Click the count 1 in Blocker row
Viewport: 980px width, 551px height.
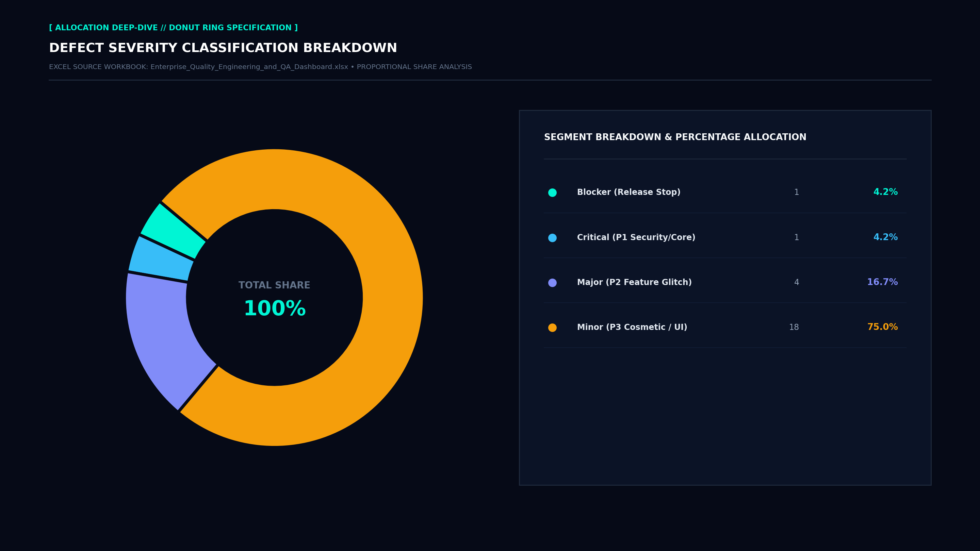pos(796,193)
